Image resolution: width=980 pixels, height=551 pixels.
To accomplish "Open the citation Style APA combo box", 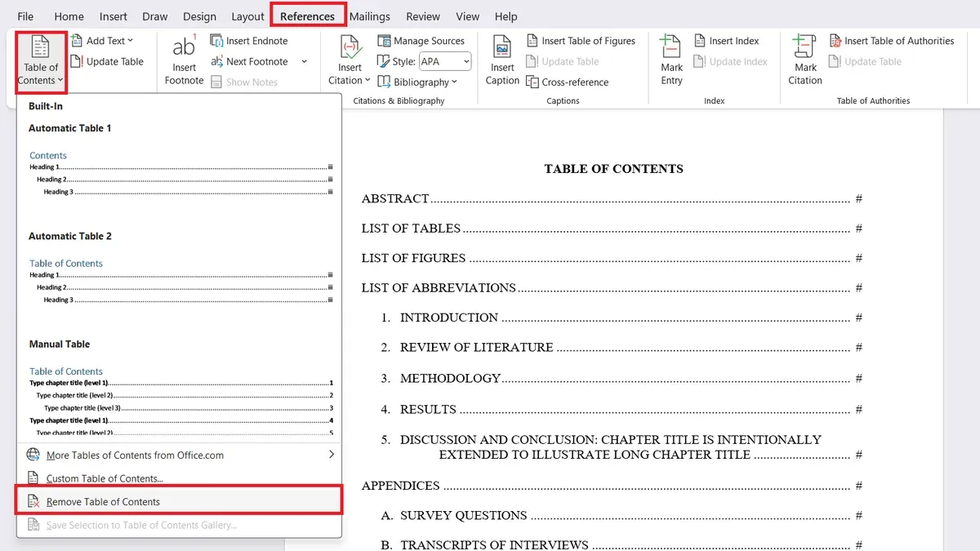I will [445, 61].
